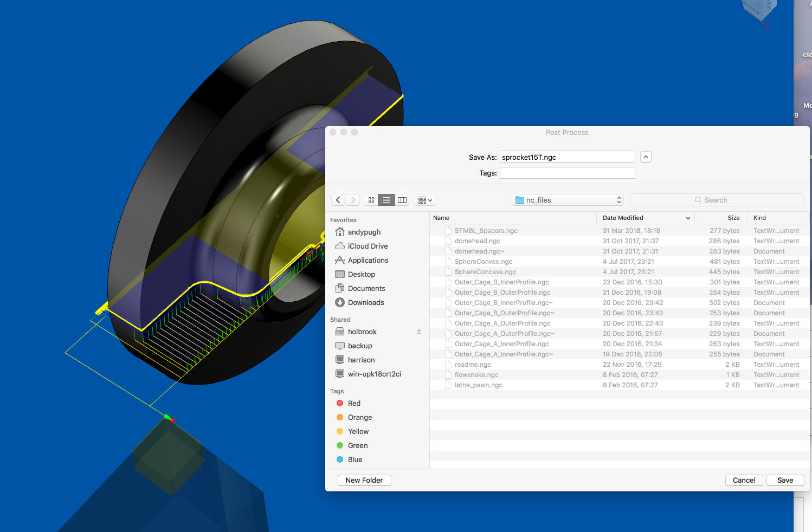Go forward with the right chevron button

point(353,200)
